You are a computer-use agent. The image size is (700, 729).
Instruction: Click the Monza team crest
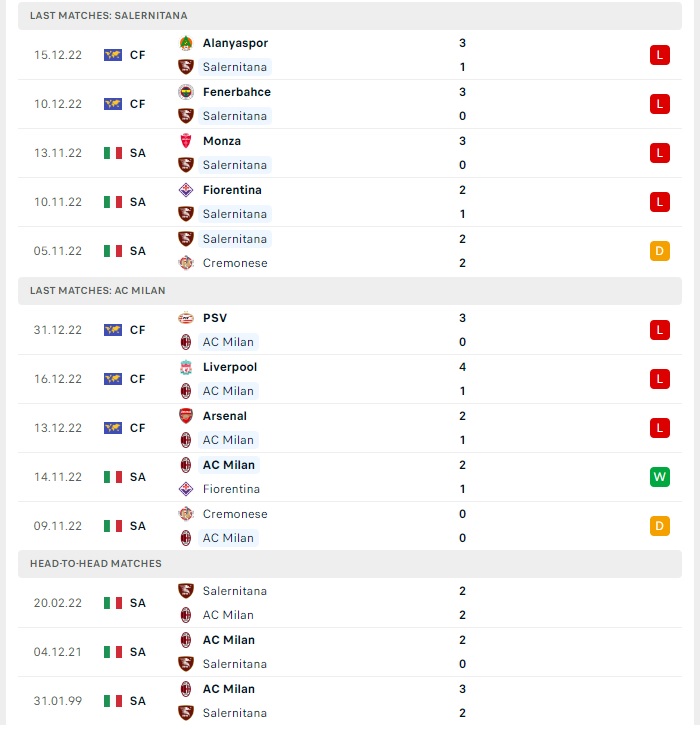pos(186,141)
